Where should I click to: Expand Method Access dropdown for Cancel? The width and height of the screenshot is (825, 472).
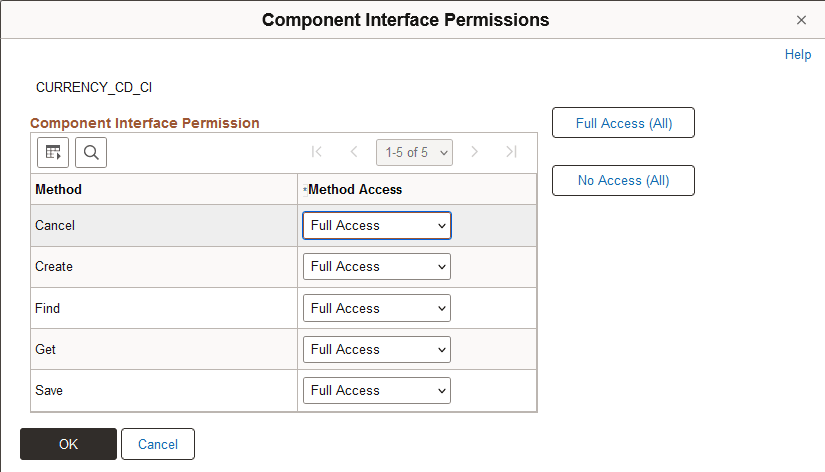coord(376,226)
